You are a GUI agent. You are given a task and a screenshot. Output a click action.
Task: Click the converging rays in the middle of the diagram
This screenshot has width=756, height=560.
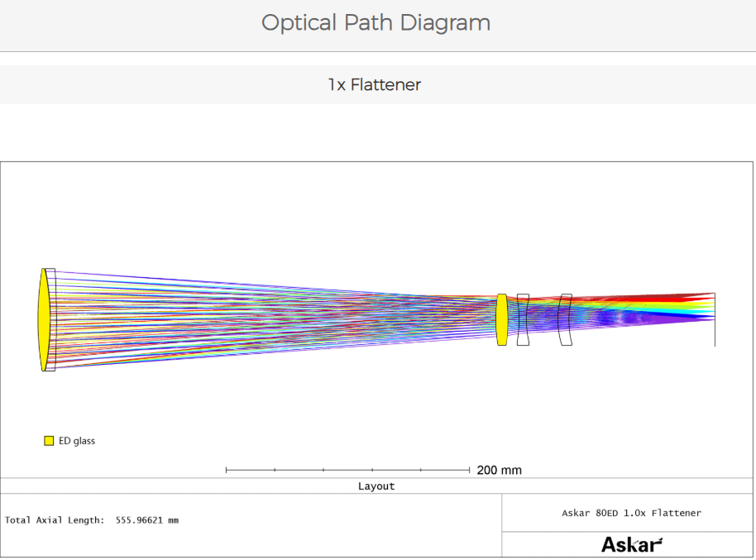point(289,318)
